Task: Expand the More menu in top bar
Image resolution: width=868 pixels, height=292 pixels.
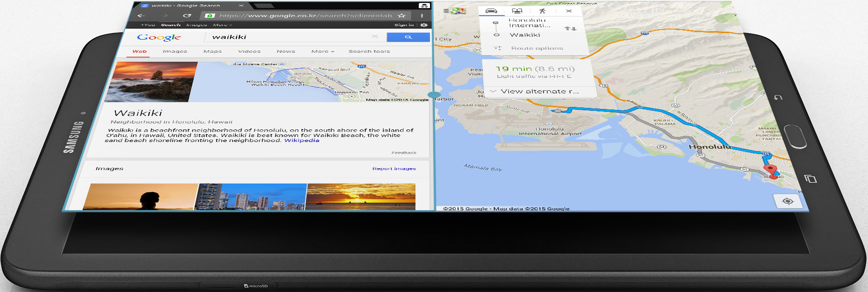Action: 222,25
